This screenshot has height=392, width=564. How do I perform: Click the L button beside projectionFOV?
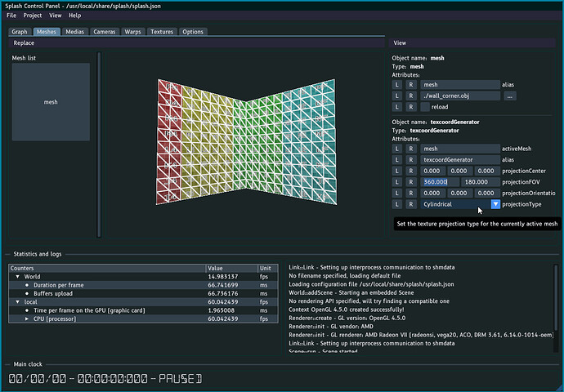pos(397,181)
